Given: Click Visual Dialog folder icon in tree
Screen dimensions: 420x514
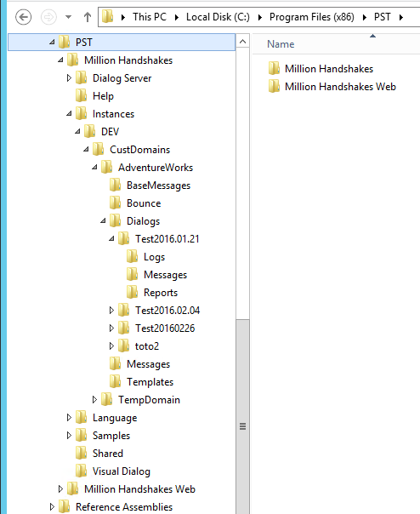Looking at the screenshot, I should click(82, 471).
